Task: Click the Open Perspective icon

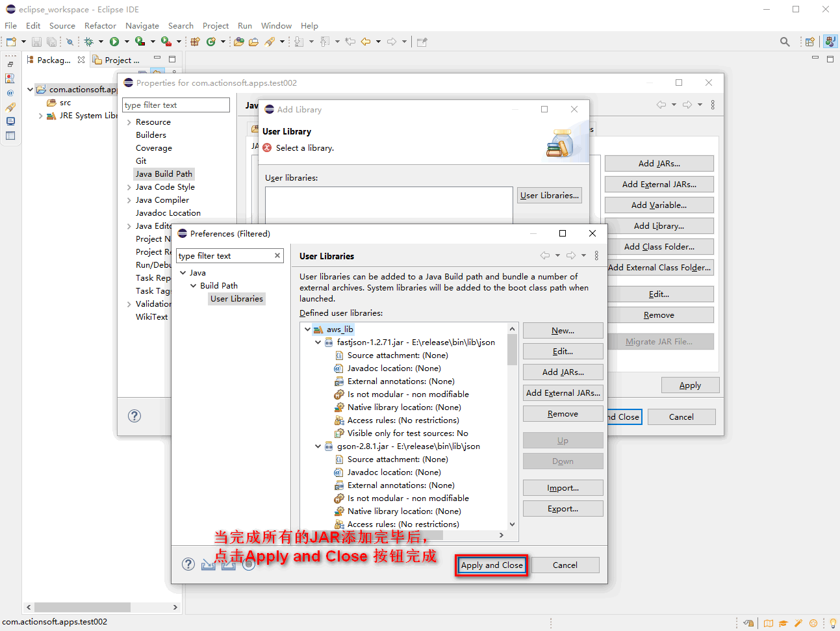Action: (x=809, y=42)
